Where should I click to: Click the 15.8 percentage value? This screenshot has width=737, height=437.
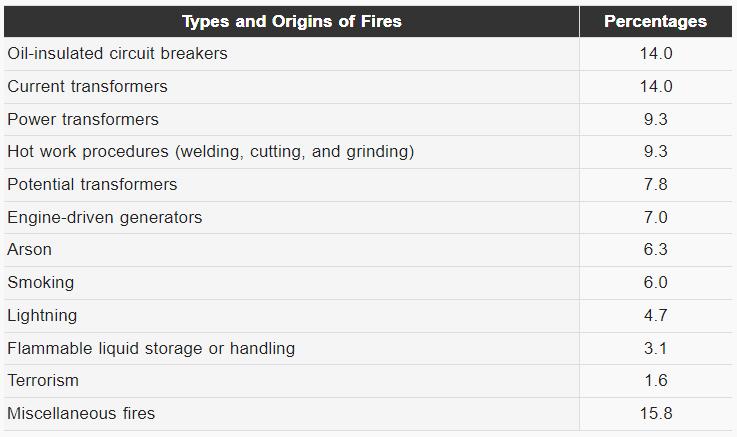656,414
